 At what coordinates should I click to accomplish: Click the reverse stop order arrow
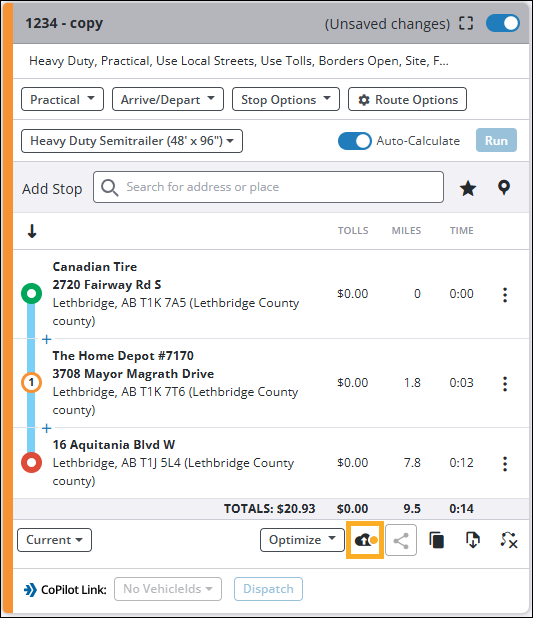point(32,231)
